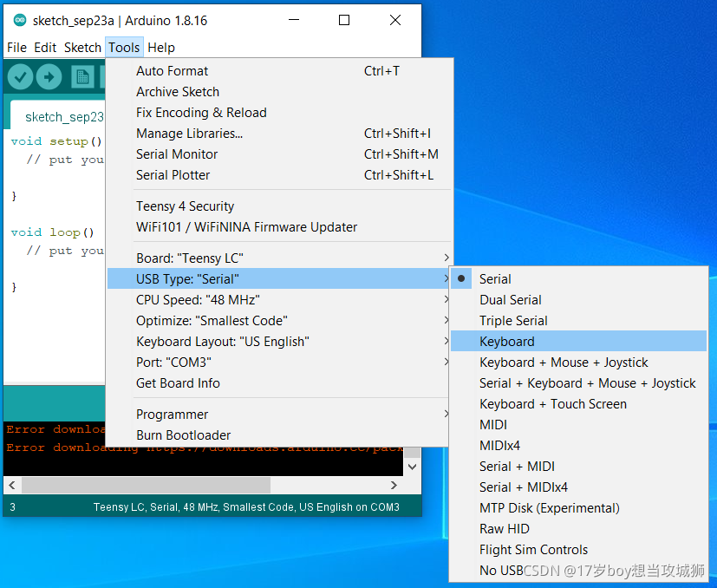717x588 pixels.
Task: Click Burn Bootloader entry
Action: (278, 434)
